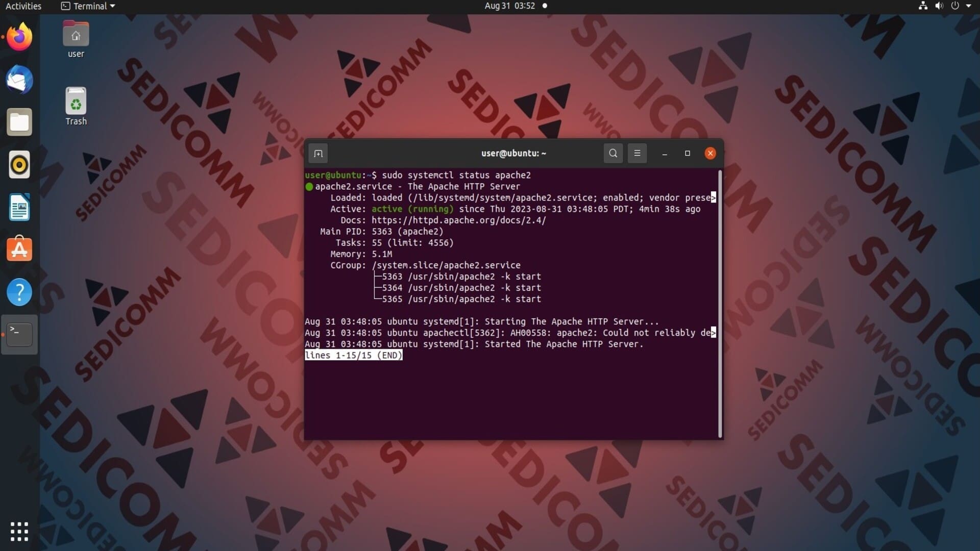Click the 'sudo systemctl status apache2' command
980x551 pixels.
pos(456,176)
